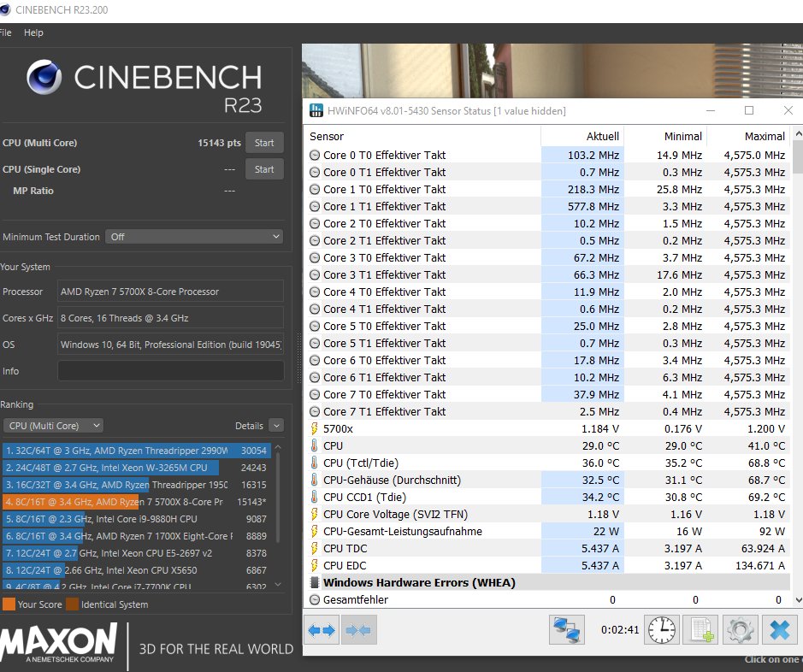This screenshot has width=803, height=672.
Task: Select ranking entry Intel Xeon CPU X5650
Action: point(137,570)
